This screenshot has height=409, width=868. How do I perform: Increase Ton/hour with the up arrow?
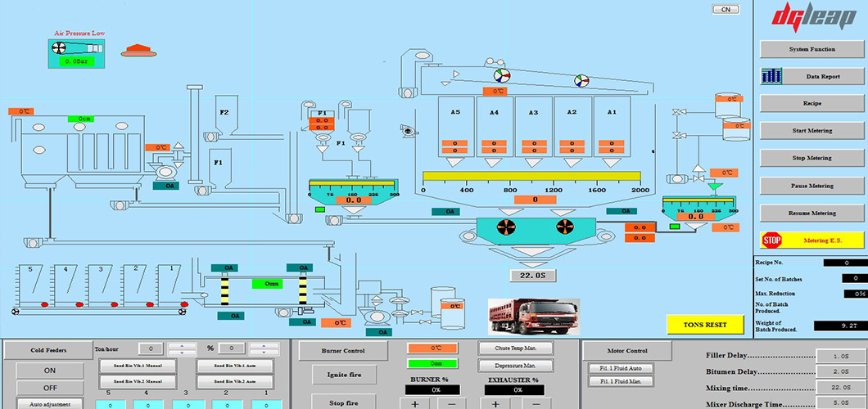[182, 345]
